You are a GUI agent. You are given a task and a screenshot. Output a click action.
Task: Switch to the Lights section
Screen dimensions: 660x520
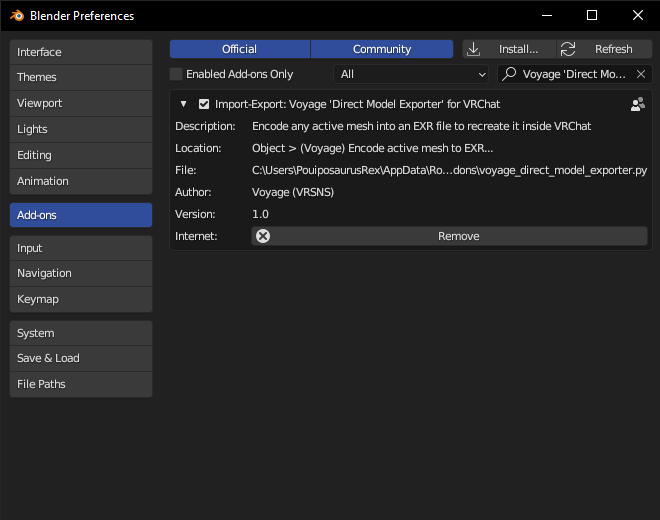click(x=81, y=129)
